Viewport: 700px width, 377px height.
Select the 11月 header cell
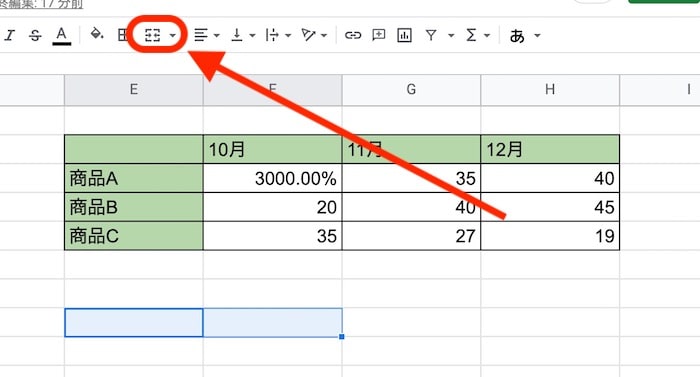(411, 149)
